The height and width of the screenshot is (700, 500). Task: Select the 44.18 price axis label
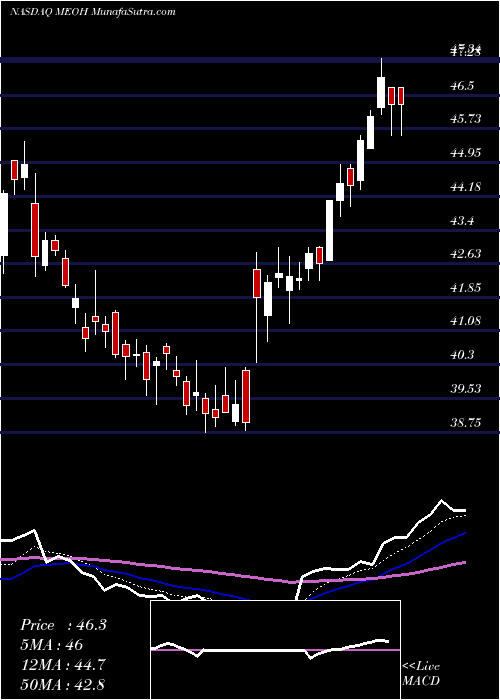click(466, 187)
